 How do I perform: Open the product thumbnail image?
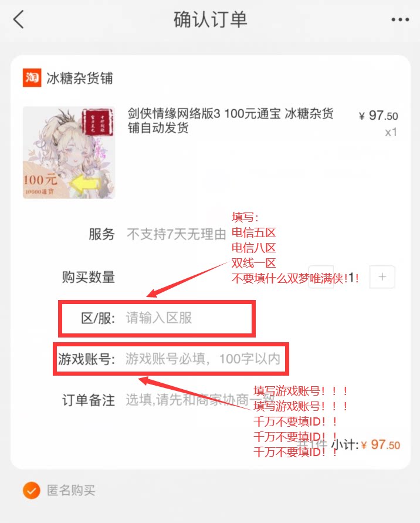click(69, 153)
